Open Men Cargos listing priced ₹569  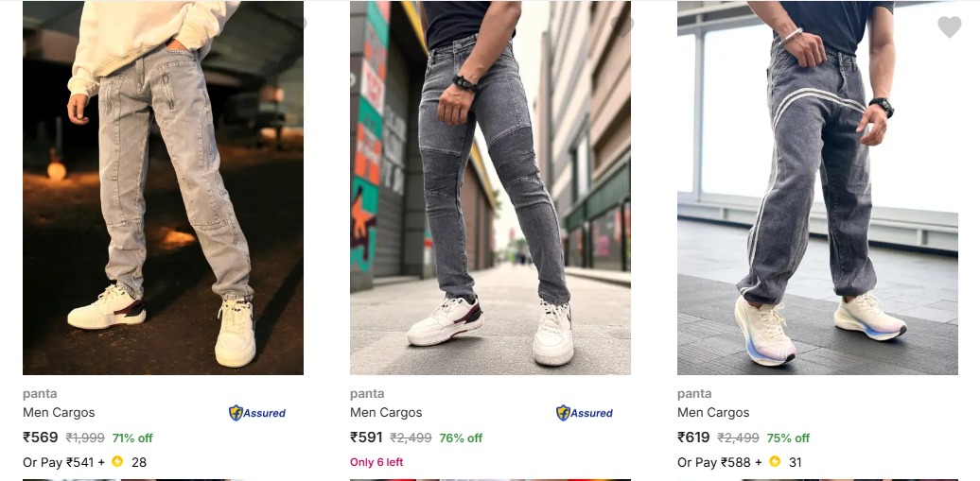point(59,412)
